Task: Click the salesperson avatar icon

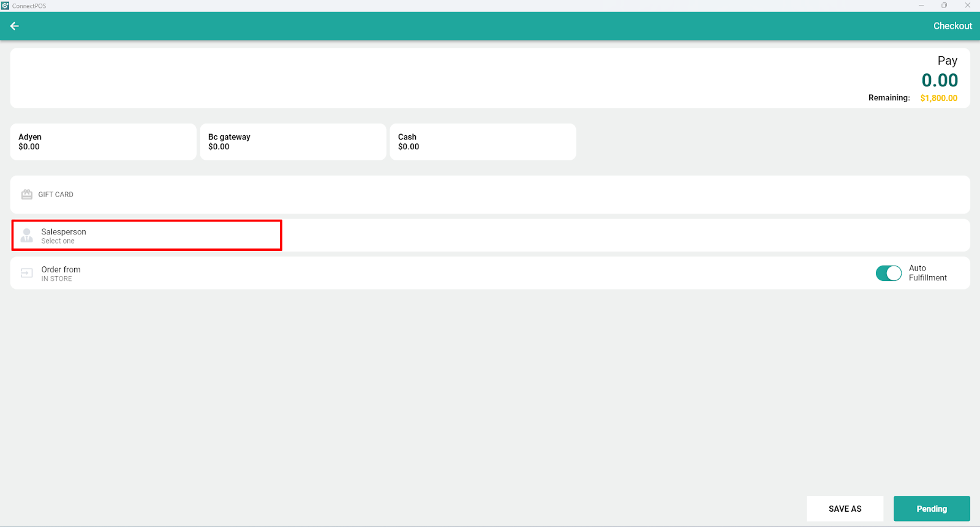Action: click(27, 236)
